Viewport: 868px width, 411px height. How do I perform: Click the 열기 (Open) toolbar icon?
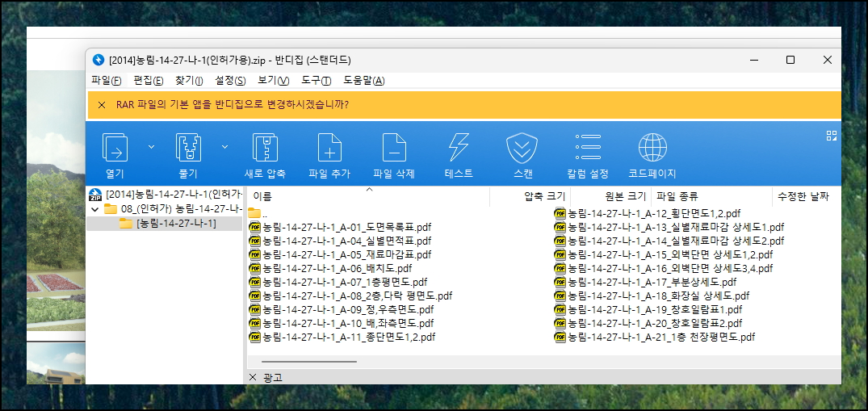(115, 148)
